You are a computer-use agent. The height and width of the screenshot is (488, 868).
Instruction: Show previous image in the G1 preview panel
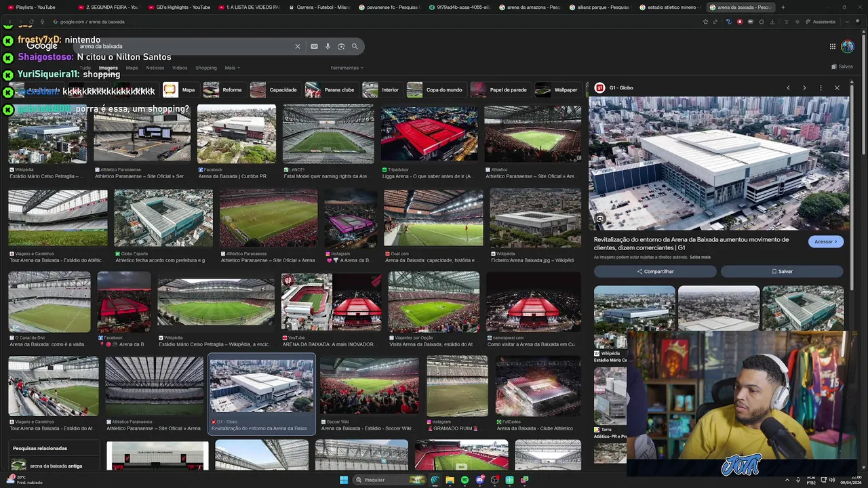788,87
